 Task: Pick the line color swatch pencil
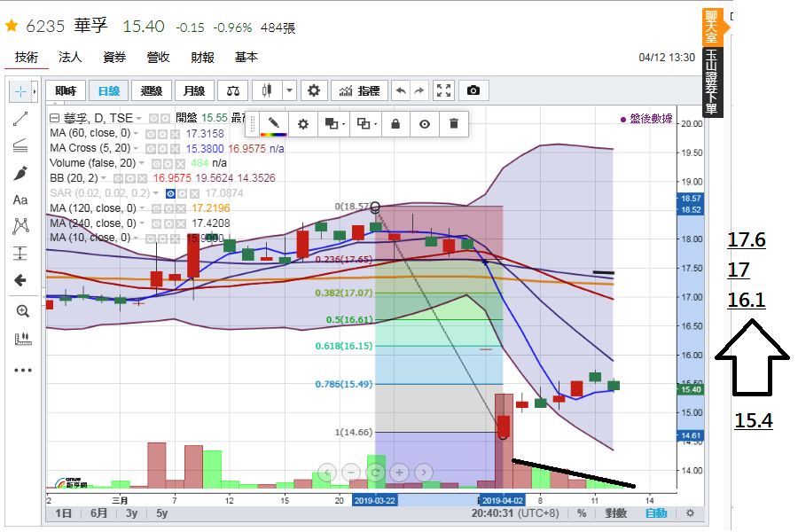[x=274, y=124]
